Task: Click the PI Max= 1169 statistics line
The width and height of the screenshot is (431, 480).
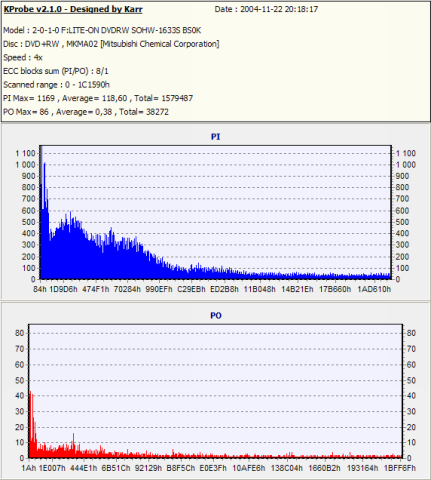Action: pyautogui.click(x=98, y=98)
